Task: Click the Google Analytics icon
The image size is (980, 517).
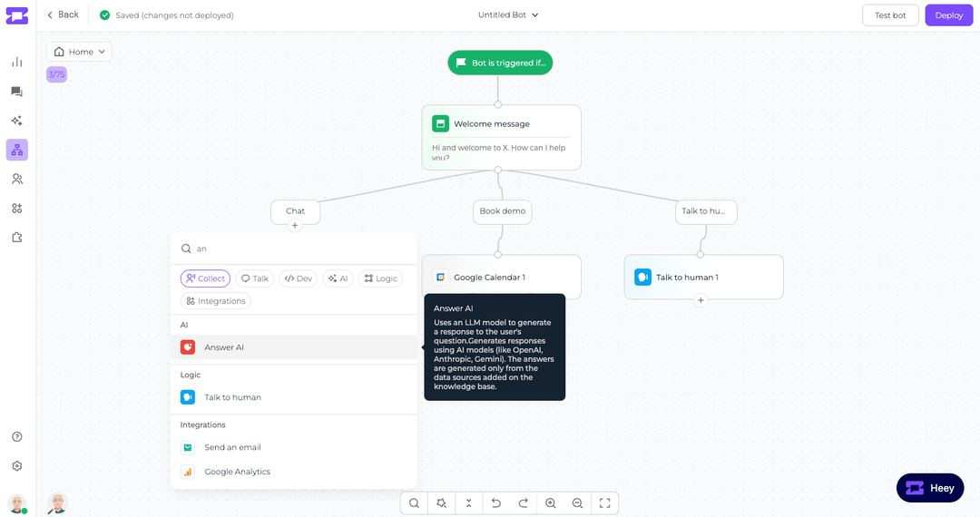Action: point(188,472)
